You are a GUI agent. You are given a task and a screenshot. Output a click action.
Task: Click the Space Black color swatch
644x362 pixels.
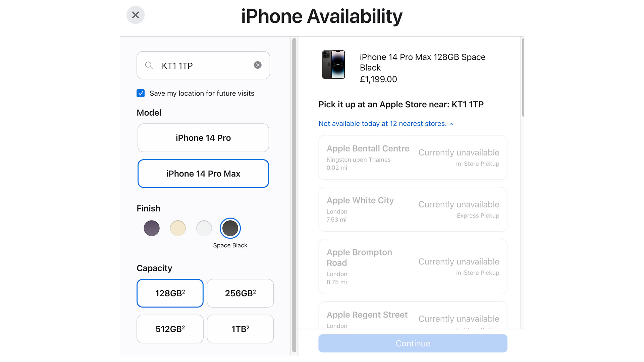tap(229, 228)
